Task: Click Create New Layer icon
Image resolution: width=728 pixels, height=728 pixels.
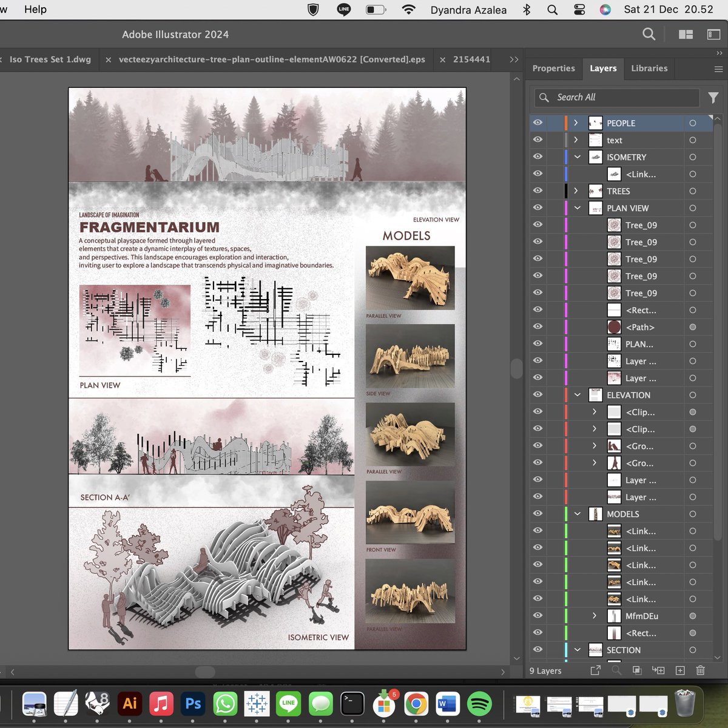Action: click(x=680, y=670)
